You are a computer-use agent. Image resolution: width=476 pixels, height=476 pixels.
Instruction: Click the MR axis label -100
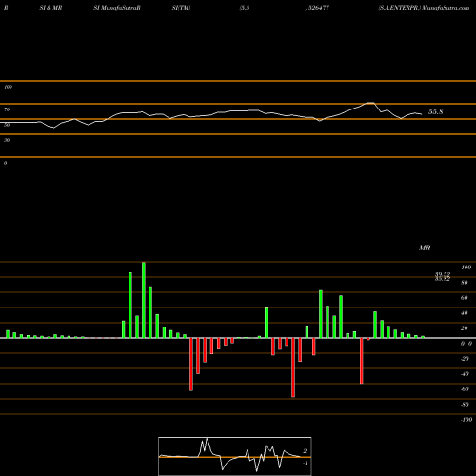[466, 420]
